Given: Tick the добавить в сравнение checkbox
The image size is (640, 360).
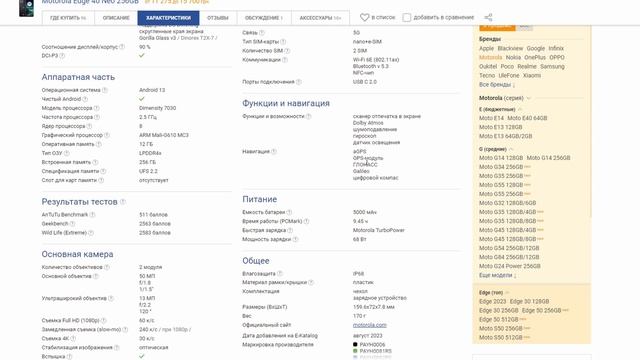Looking at the screenshot, I should point(407,18).
